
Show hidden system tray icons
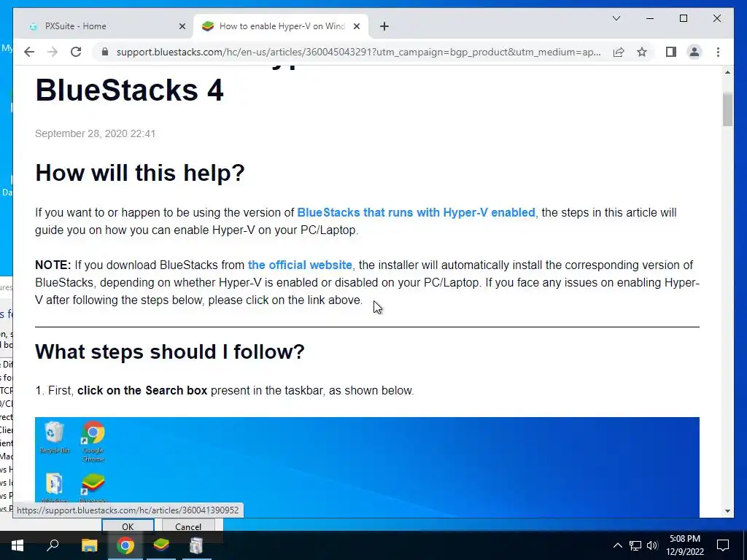click(617, 545)
